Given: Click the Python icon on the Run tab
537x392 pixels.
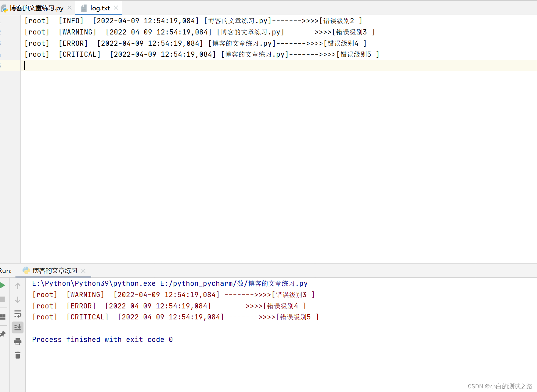Looking at the screenshot, I should [x=26, y=271].
